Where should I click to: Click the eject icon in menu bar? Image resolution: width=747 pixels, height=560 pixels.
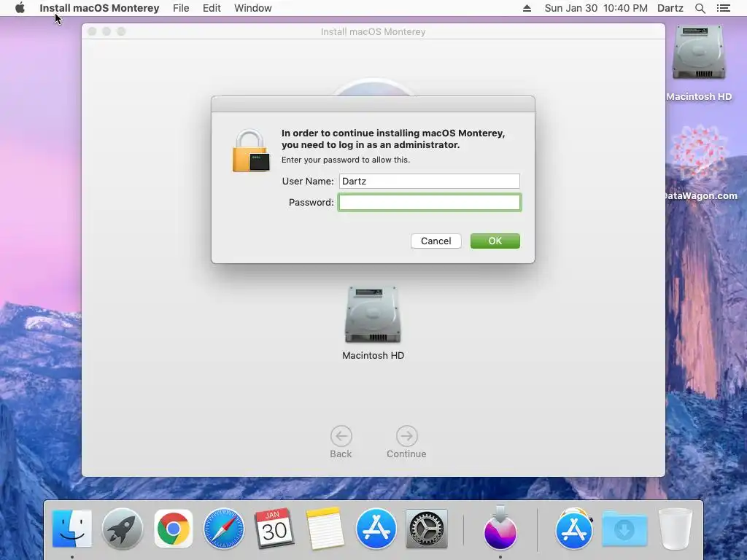(x=527, y=8)
